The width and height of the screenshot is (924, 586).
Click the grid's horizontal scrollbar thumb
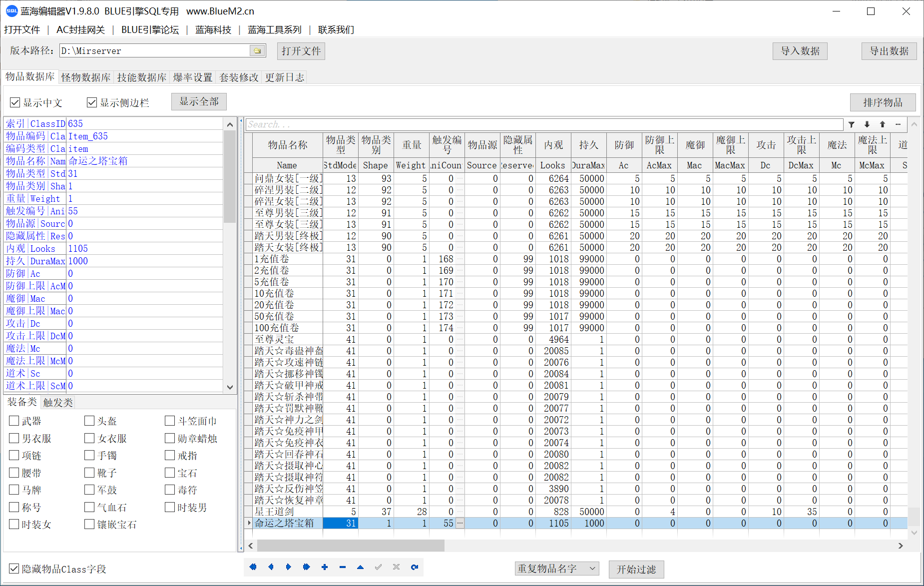(351, 546)
